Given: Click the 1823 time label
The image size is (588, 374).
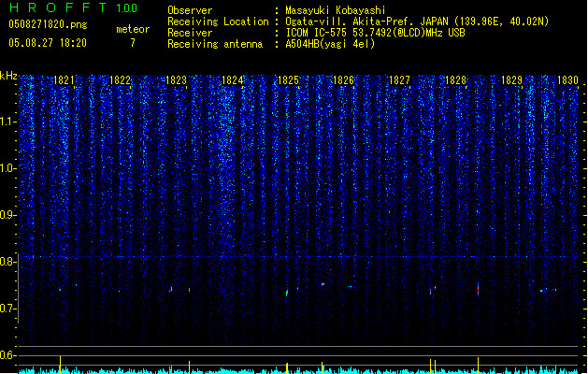Looking at the screenshot, I should tap(177, 80).
